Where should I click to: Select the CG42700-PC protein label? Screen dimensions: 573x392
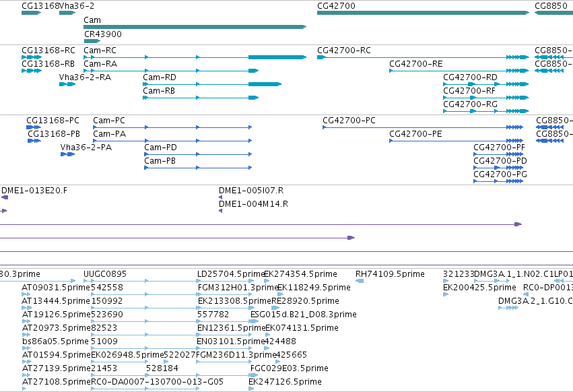click(x=349, y=121)
